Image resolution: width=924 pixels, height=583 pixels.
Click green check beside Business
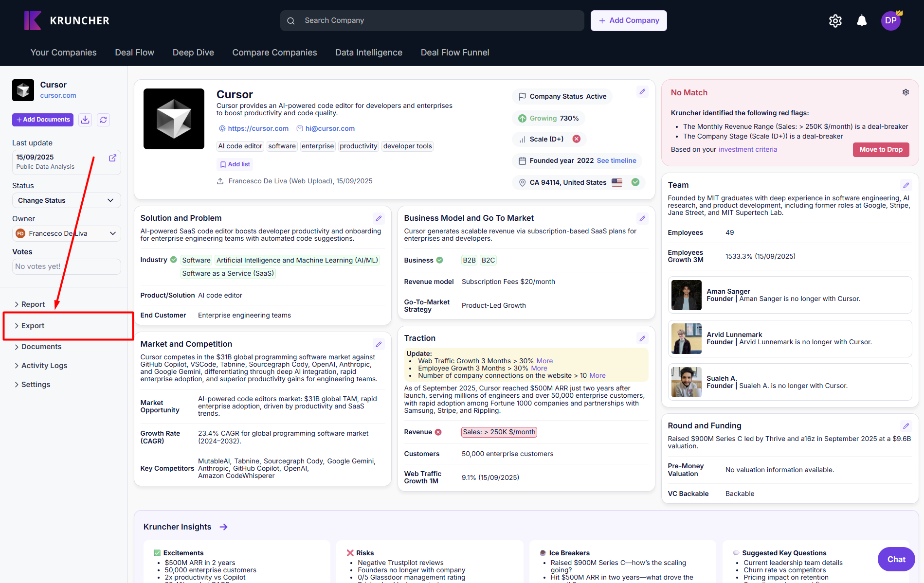pos(439,261)
